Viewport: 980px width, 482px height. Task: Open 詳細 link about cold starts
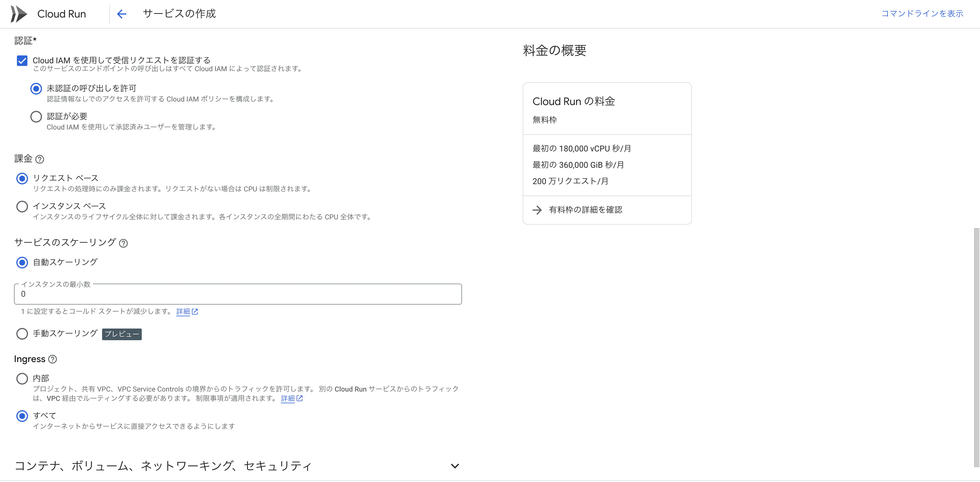point(183,312)
